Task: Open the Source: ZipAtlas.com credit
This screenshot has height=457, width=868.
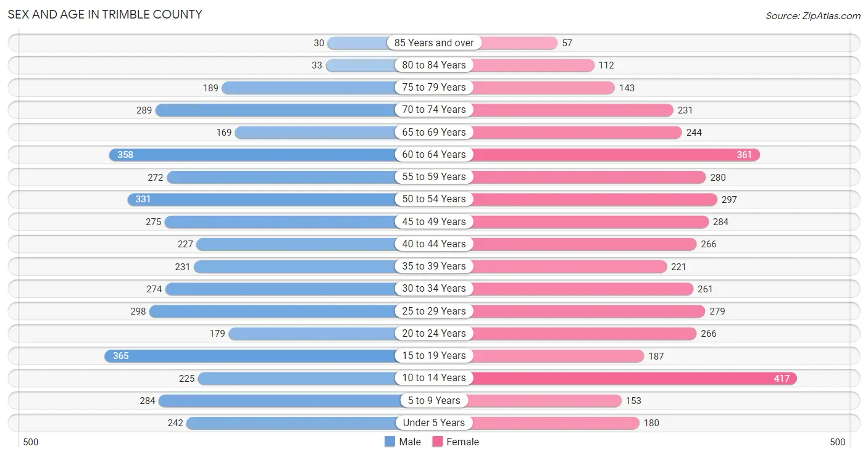Action: tap(813, 16)
